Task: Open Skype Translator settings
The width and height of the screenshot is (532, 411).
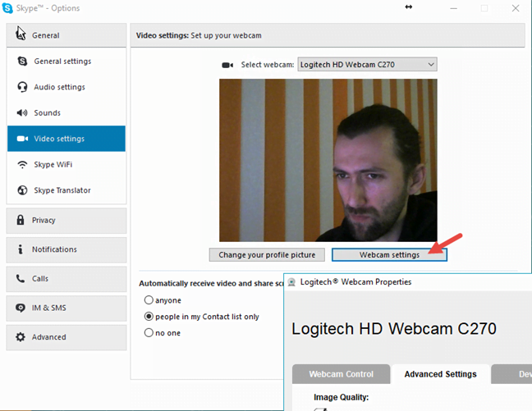Action: (x=66, y=190)
